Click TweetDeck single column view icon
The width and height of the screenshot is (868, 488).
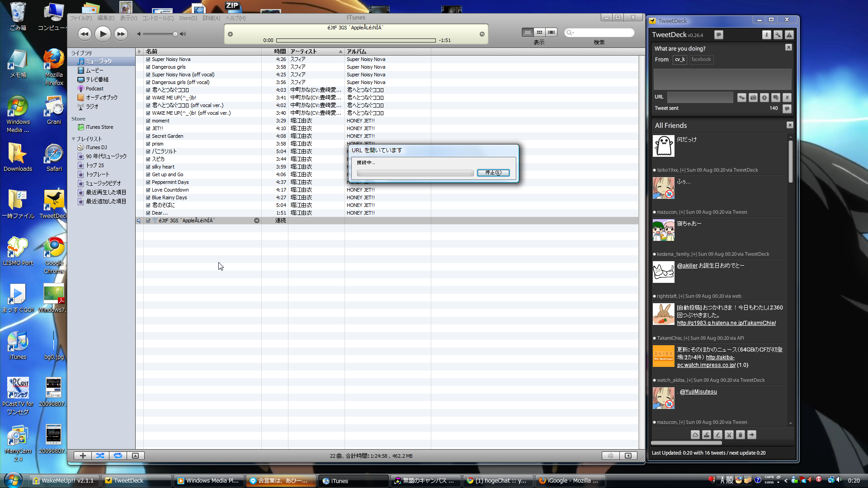767,35
